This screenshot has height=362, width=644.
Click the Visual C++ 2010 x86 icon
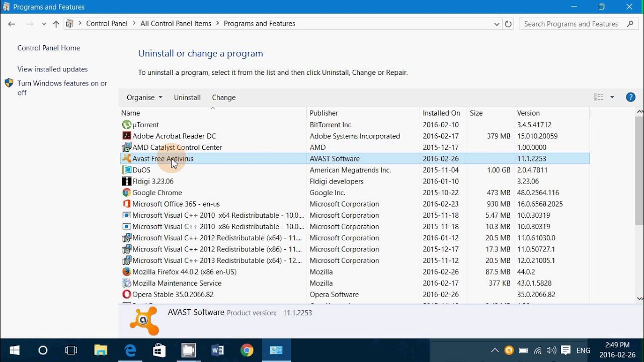[127, 226]
